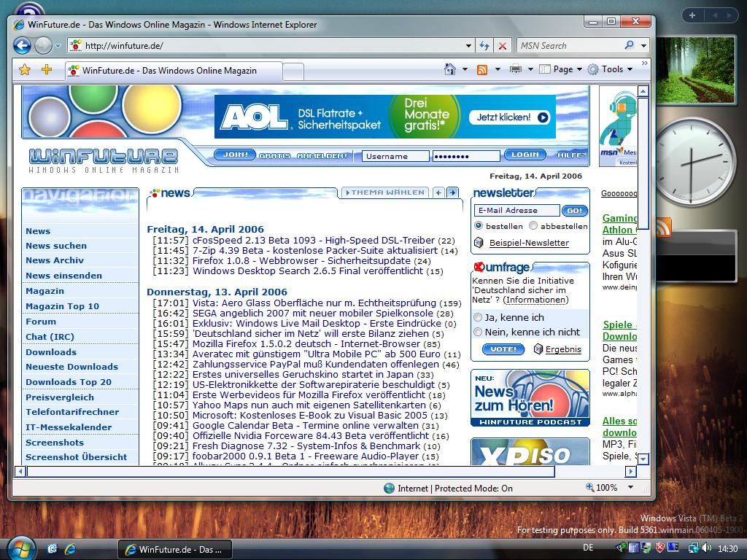Click the horizontal scrollbar right arrow
The height and width of the screenshot is (560, 747).
coord(630,472)
